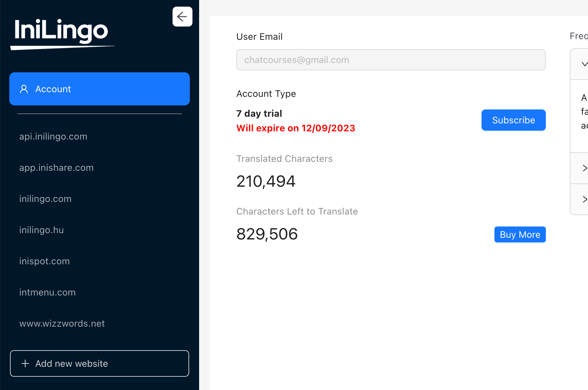Select intmenu.com in the sidebar

click(47, 292)
